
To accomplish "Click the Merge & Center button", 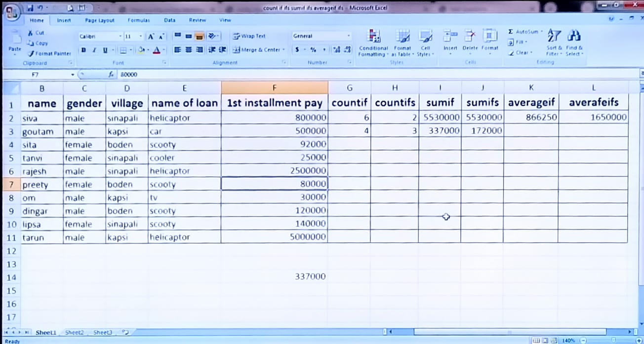I will click(258, 50).
